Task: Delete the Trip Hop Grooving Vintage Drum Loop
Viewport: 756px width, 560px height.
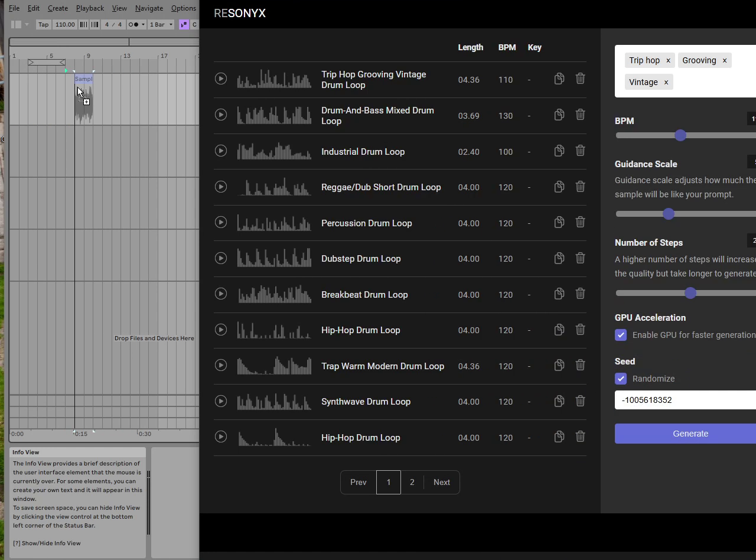Action: (580, 79)
